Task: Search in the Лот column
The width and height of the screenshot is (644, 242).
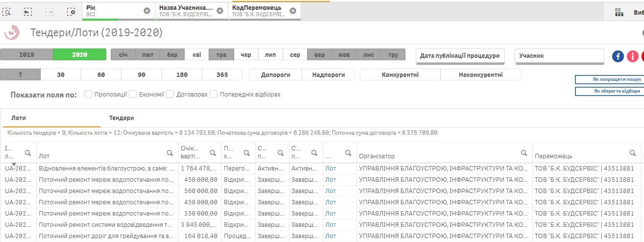Action: [170, 153]
